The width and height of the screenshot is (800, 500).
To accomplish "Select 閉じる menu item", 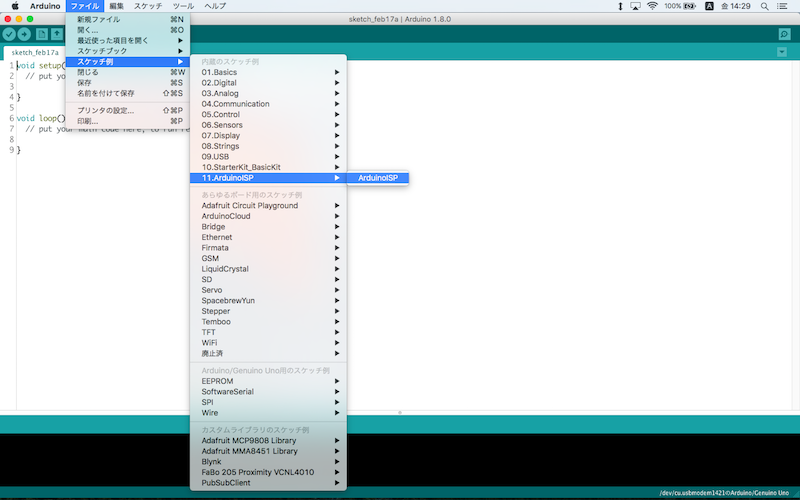I will point(128,72).
